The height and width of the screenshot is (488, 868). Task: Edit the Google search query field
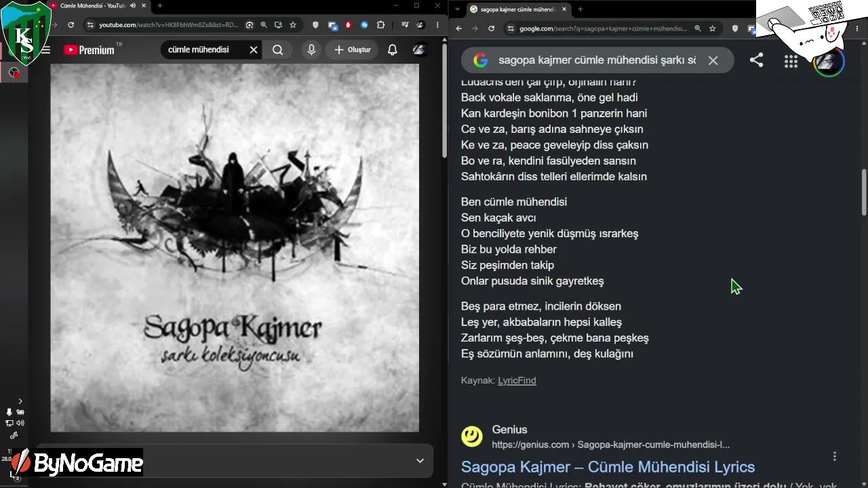click(597, 60)
